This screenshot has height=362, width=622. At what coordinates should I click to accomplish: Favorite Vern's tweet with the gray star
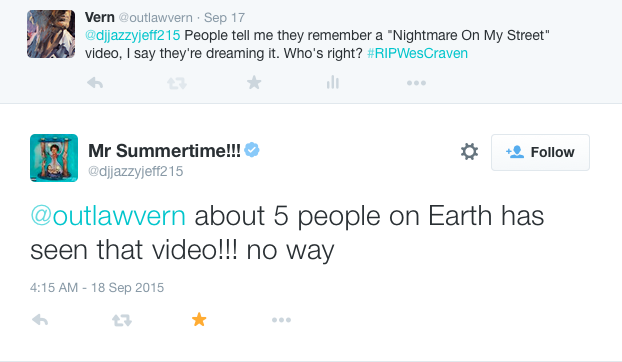(x=254, y=82)
